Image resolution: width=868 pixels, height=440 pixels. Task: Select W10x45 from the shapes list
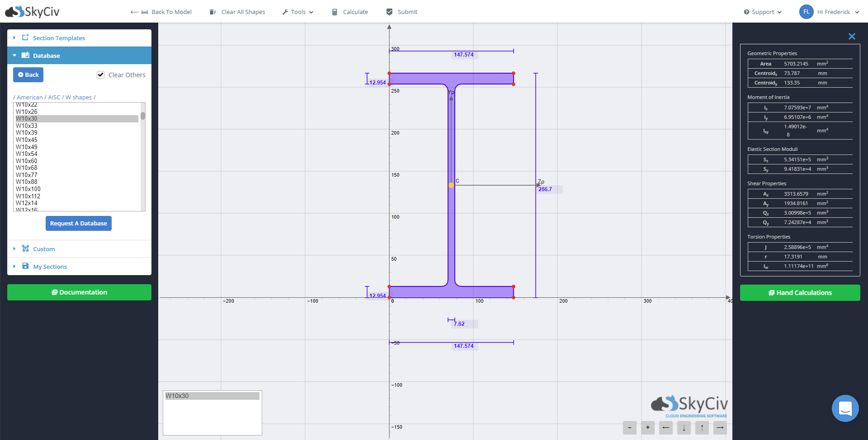click(x=27, y=140)
